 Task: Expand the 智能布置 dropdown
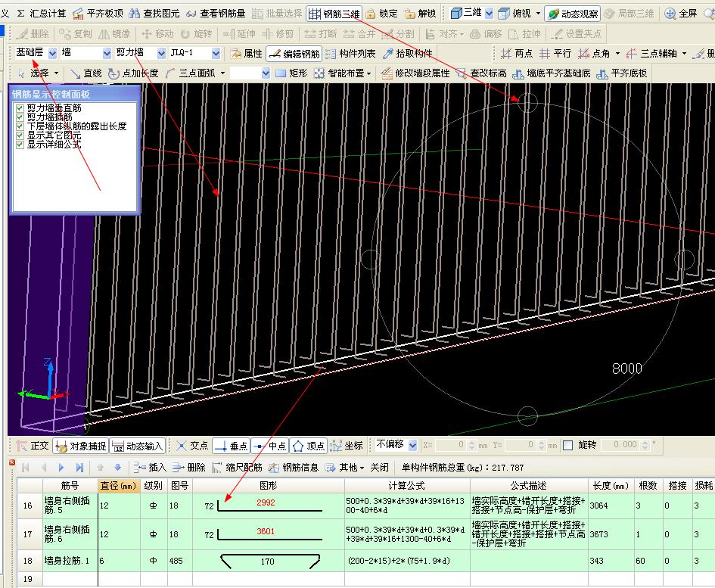point(368,73)
